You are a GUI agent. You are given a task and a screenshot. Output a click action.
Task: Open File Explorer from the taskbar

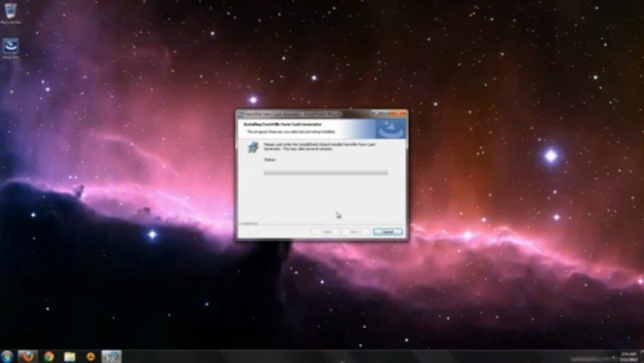[69, 356]
